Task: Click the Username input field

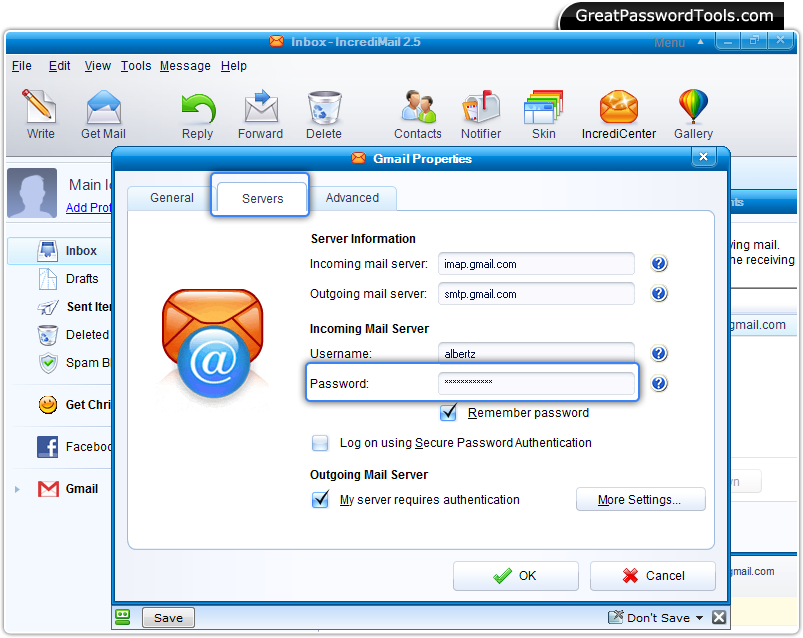Action: pos(536,353)
